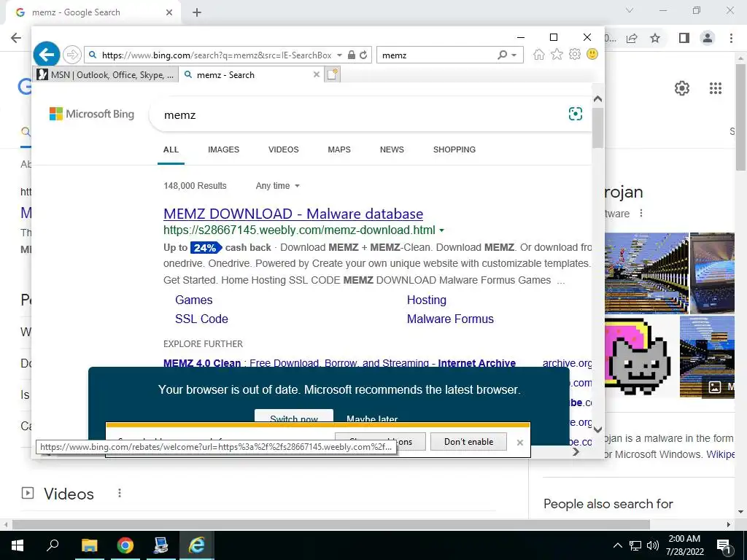Switch to Bing NEWS tab
The width and height of the screenshot is (747, 560).
click(392, 149)
